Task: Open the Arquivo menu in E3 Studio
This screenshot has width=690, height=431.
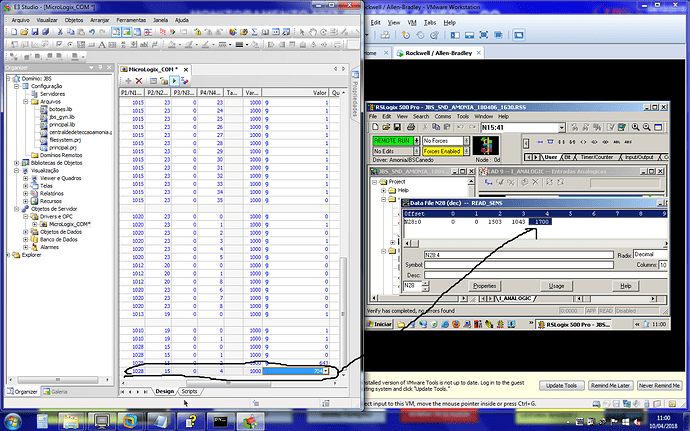Action: pyautogui.click(x=20, y=20)
